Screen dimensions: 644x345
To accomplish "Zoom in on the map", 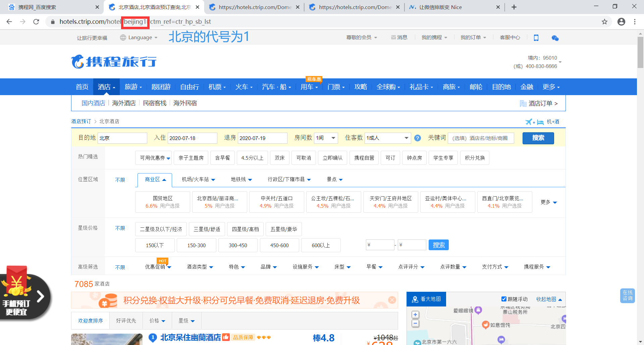I will [415, 315].
